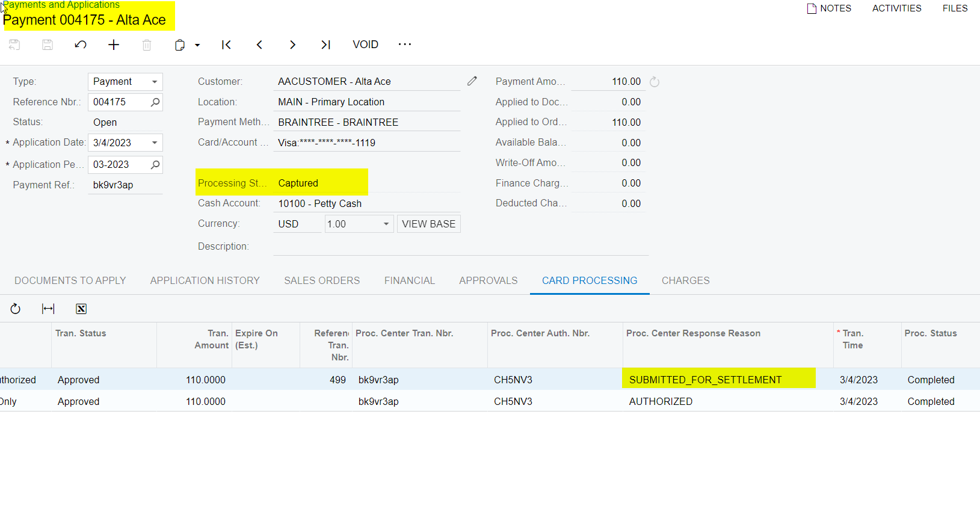Viewport: 980px width, 512px height.
Task: Expand the clipboard dropdown arrow
Action: (197, 45)
